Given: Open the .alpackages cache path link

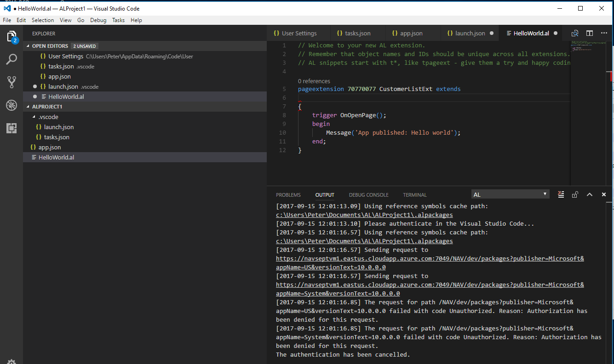Looking at the screenshot, I should coord(364,215).
